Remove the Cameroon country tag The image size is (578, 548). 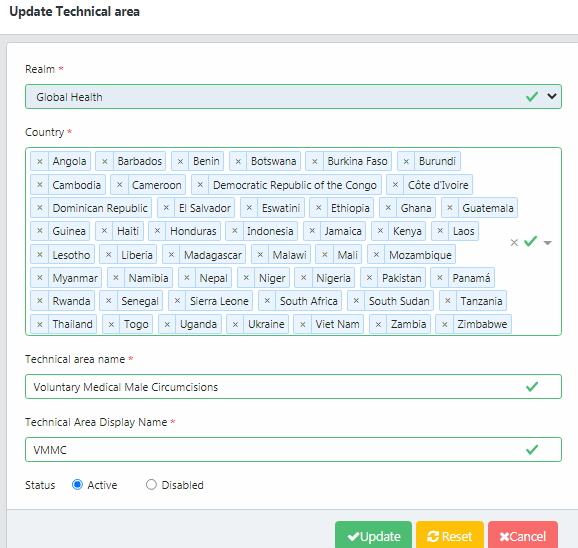pos(119,185)
